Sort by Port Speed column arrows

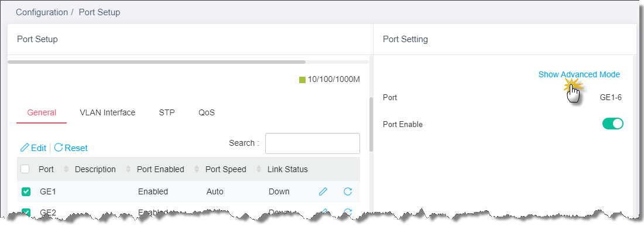click(x=259, y=169)
